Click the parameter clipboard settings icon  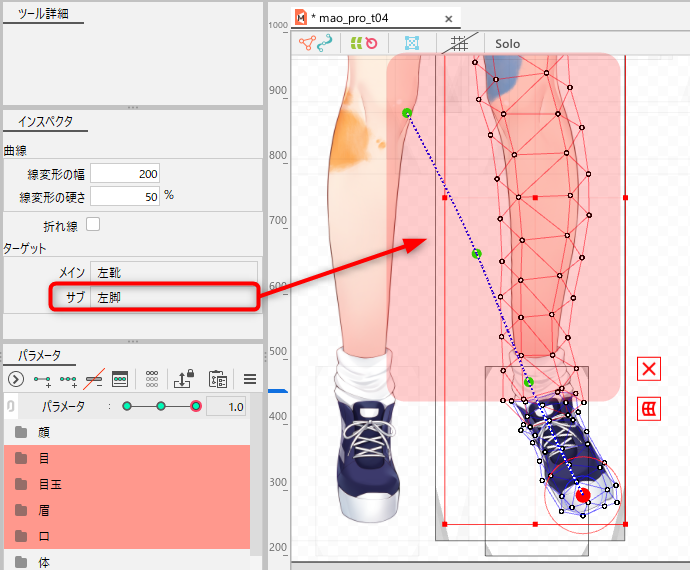click(x=217, y=379)
